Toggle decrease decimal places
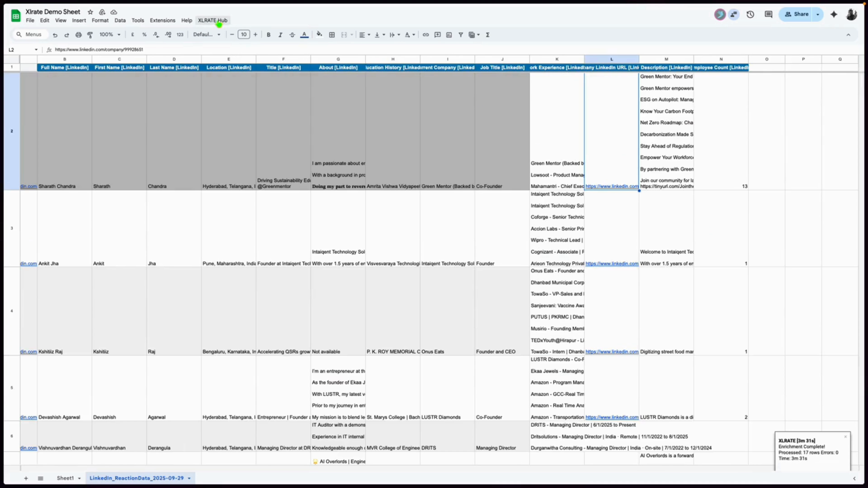 tap(156, 34)
